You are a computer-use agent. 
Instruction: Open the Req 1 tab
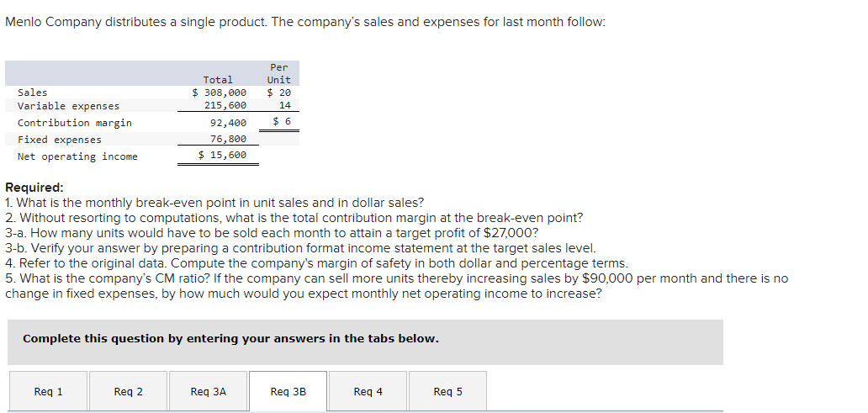coord(49,391)
